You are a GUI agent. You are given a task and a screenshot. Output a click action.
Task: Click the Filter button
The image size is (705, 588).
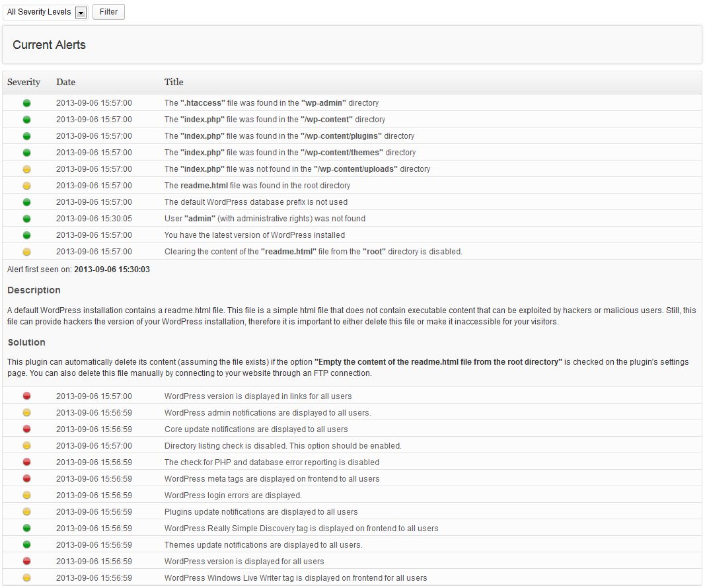coord(108,12)
